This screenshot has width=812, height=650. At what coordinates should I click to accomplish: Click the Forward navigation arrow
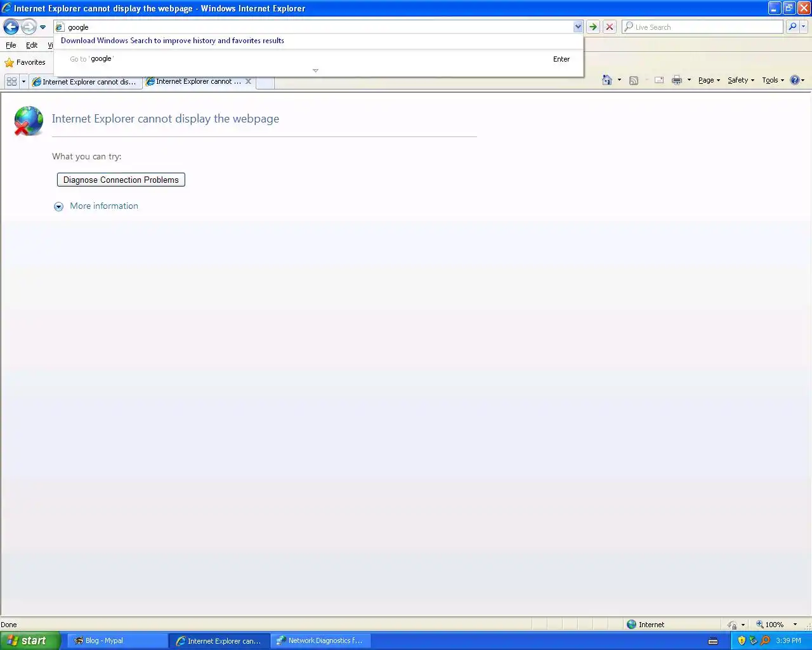(29, 27)
